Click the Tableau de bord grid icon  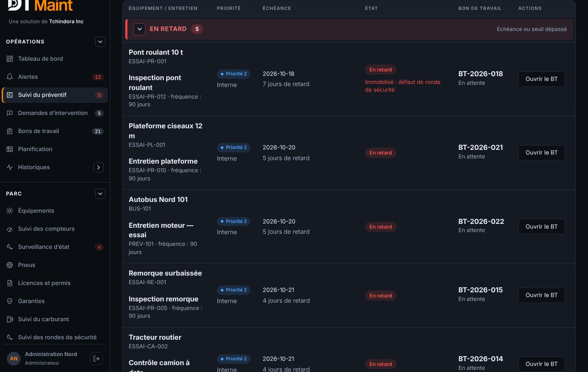tap(10, 59)
